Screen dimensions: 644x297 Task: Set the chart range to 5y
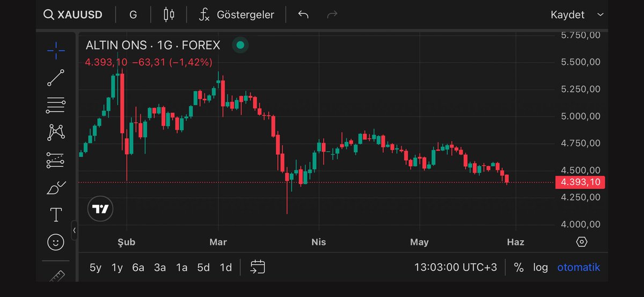pos(96,268)
